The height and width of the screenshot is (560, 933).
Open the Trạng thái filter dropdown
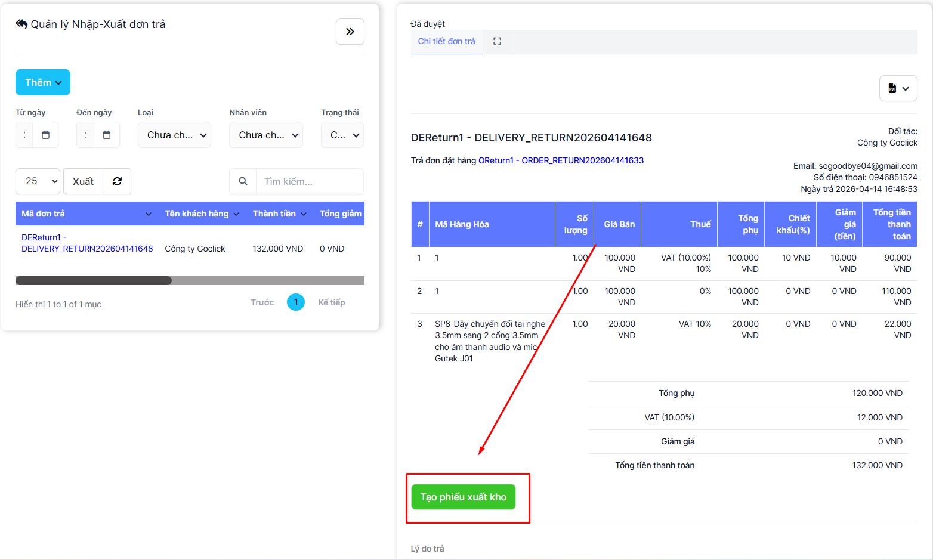coord(342,135)
